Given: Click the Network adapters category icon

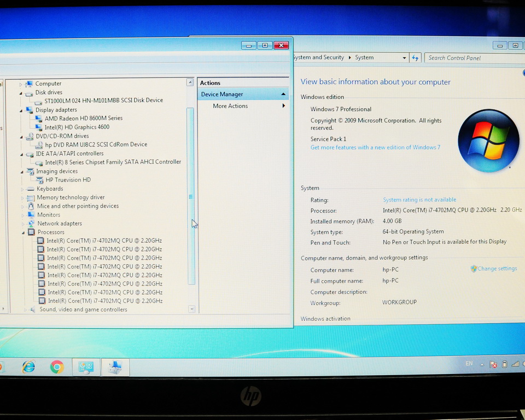Looking at the screenshot, I should [31, 223].
